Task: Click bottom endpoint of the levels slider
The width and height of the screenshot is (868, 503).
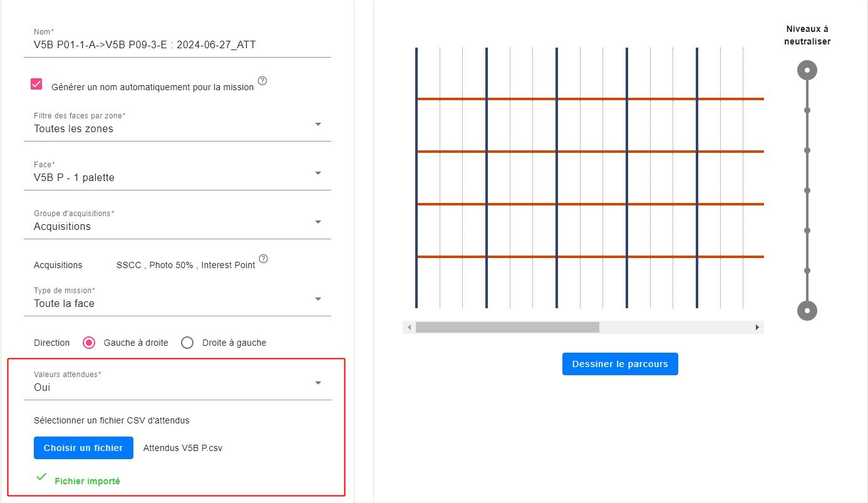Action: (807, 311)
